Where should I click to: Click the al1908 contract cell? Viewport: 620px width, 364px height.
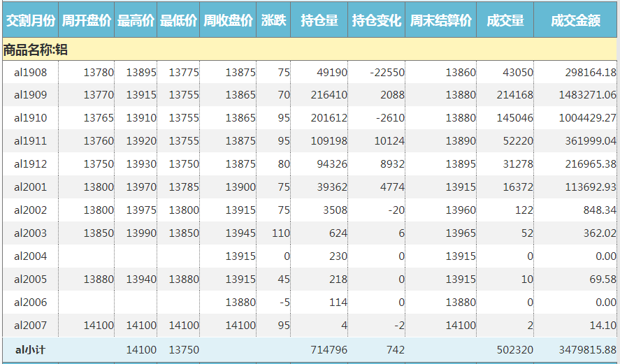pos(31,72)
